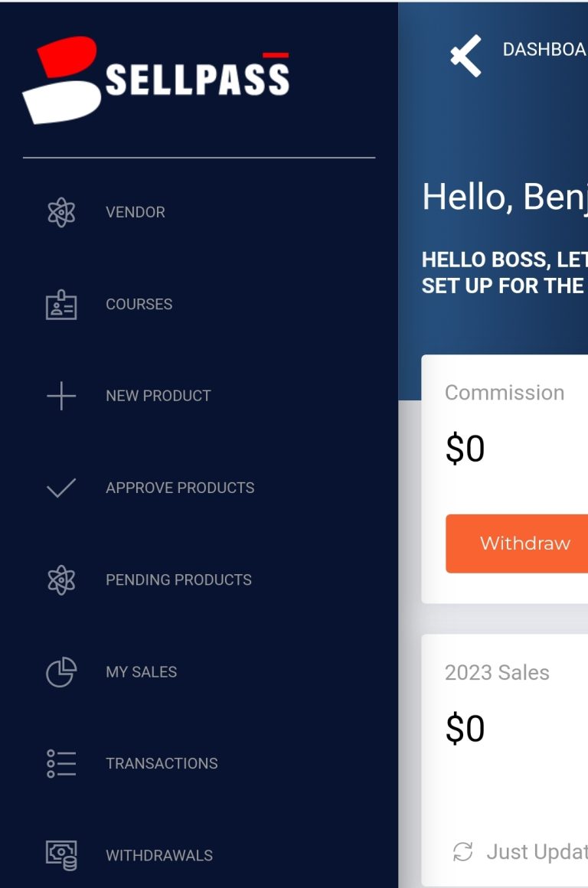Click the Dashboard header link
The width and height of the screenshot is (588, 888).
pyautogui.click(x=544, y=50)
